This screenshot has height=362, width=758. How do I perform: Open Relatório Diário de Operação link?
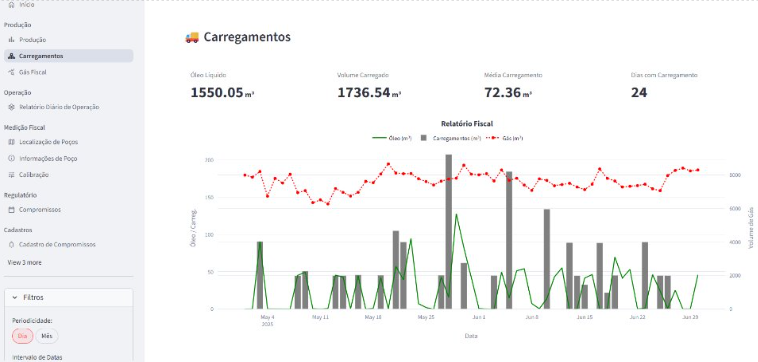pyautogui.click(x=59, y=107)
